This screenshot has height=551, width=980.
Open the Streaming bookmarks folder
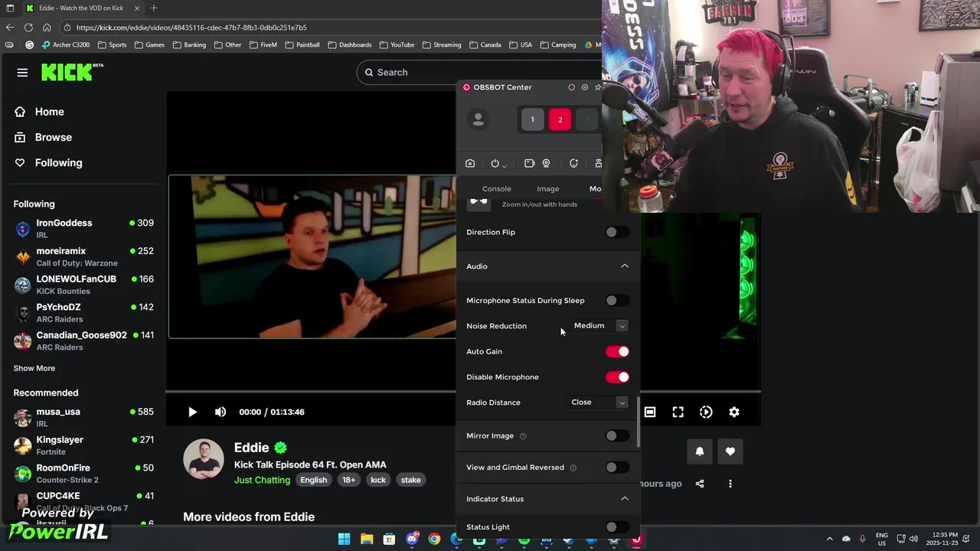pos(442,44)
